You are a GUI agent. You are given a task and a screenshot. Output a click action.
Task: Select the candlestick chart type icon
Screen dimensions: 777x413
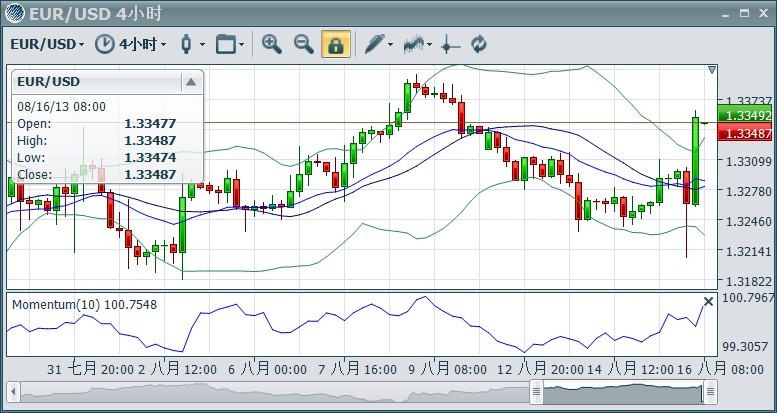(x=186, y=44)
